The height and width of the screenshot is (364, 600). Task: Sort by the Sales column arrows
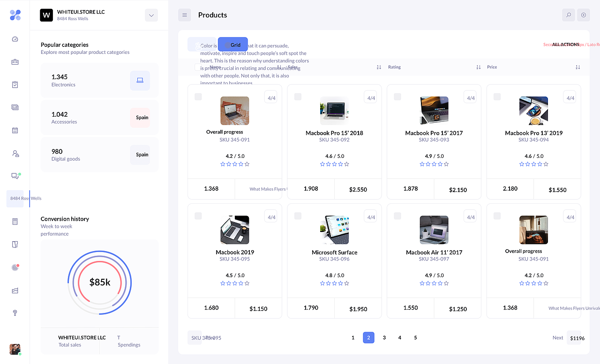tap(379, 67)
